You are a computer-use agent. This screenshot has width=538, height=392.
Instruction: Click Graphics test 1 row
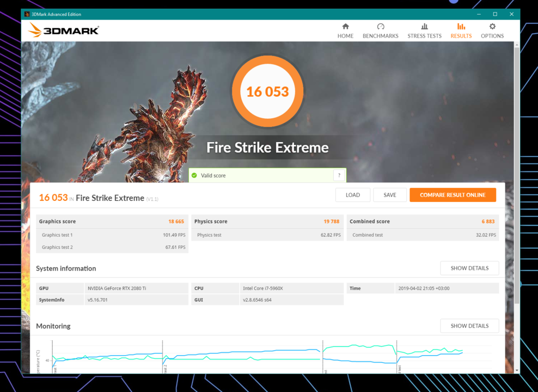112,235
